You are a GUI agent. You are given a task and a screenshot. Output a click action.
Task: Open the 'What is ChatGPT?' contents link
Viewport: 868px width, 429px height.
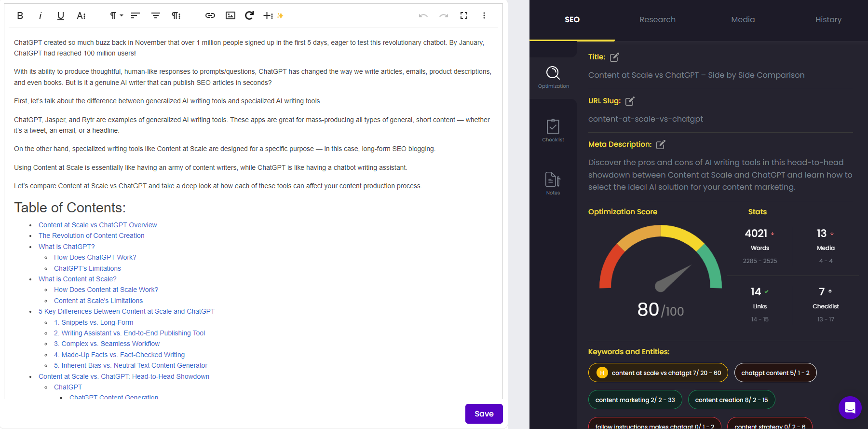click(67, 247)
